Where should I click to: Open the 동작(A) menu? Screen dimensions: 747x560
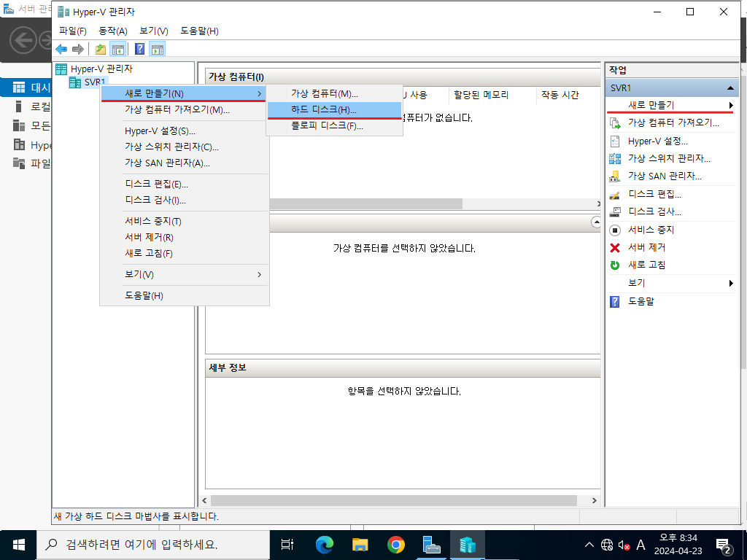[113, 31]
